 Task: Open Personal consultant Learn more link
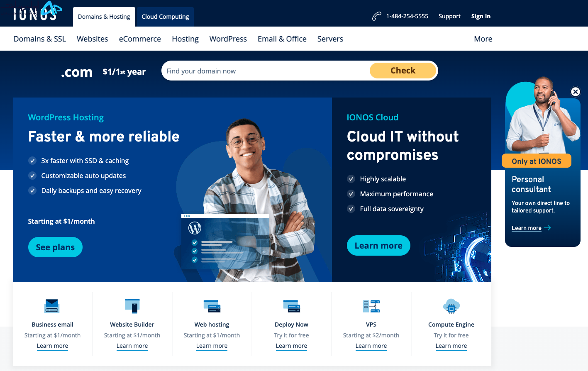(x=526, y=228)
